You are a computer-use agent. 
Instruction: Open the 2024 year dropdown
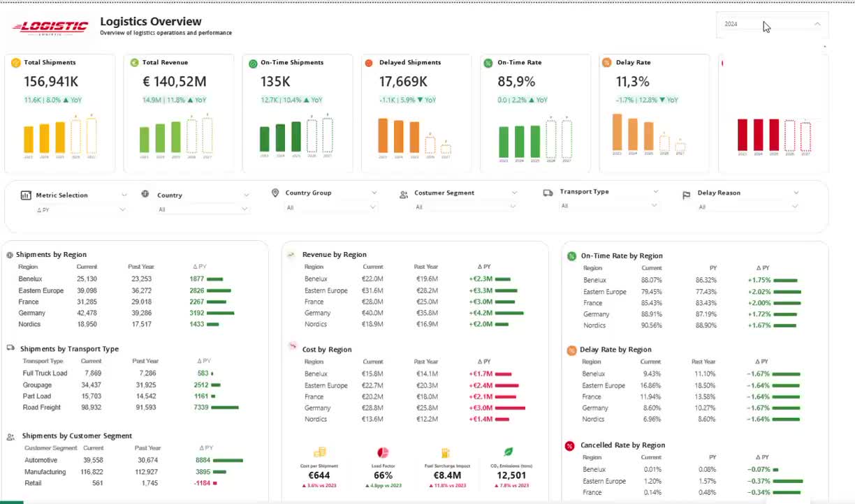pos(772,24)
